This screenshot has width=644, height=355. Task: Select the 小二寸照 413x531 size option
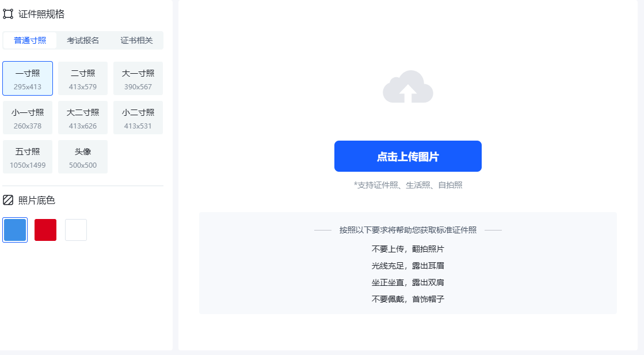coord(138,118)
